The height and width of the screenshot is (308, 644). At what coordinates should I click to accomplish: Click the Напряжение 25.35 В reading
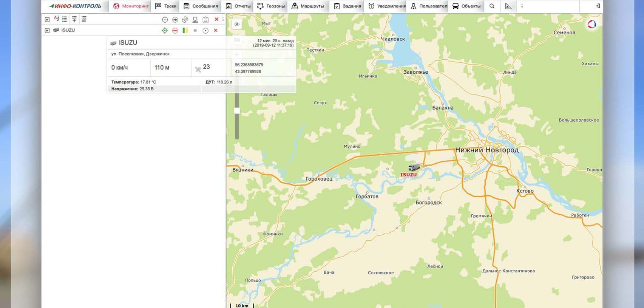pos(132,89)
